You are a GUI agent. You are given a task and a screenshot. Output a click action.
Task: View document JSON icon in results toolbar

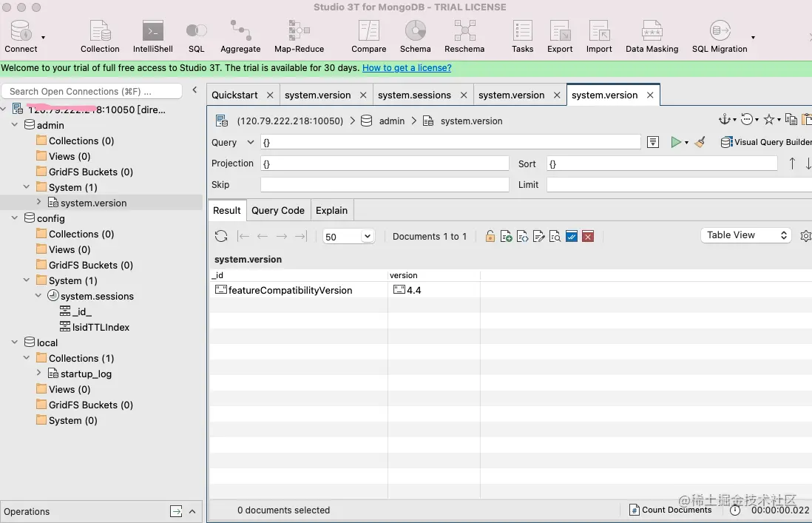523,237
